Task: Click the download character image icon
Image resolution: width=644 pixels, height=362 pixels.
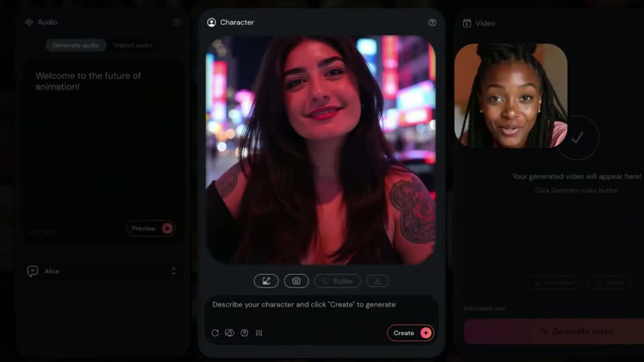Action: [378, 281]
